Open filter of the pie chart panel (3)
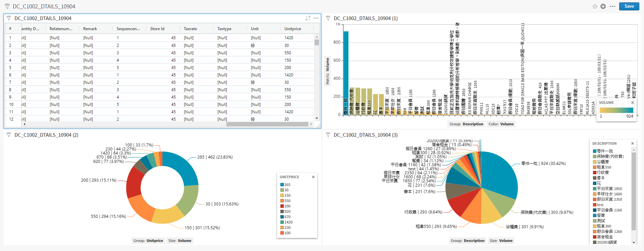This screenshot has width=644, height=251. pos(328,135)
